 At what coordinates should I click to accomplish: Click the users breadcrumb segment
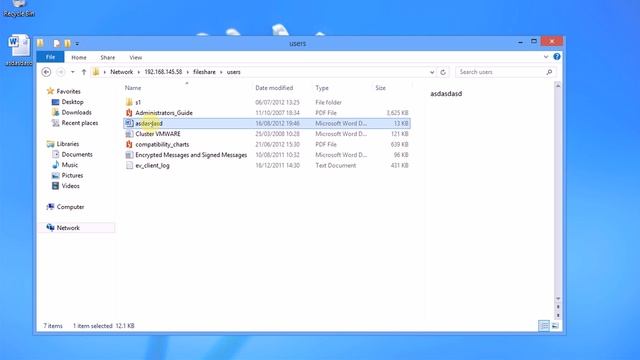(233, 72)
